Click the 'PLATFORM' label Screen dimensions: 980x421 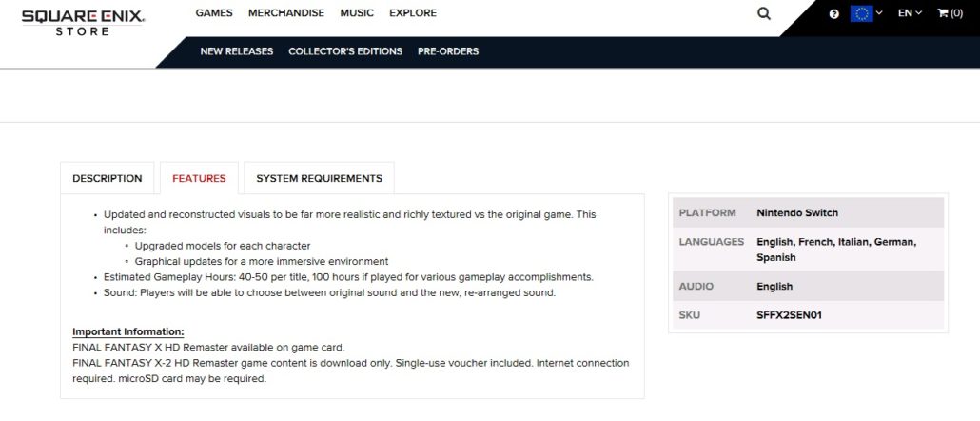point(707,212)
